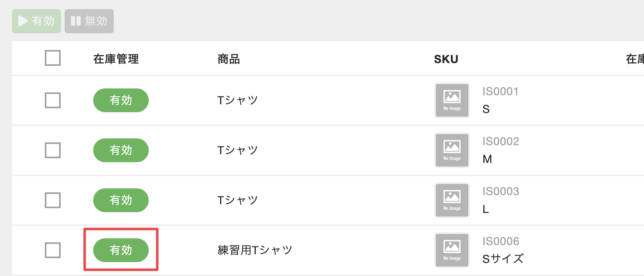Viewport: 644px width, 276px height.
Task: Click highlighted 有効 badge for 練習用Tシャツ
Action: [x=121, y=250]
